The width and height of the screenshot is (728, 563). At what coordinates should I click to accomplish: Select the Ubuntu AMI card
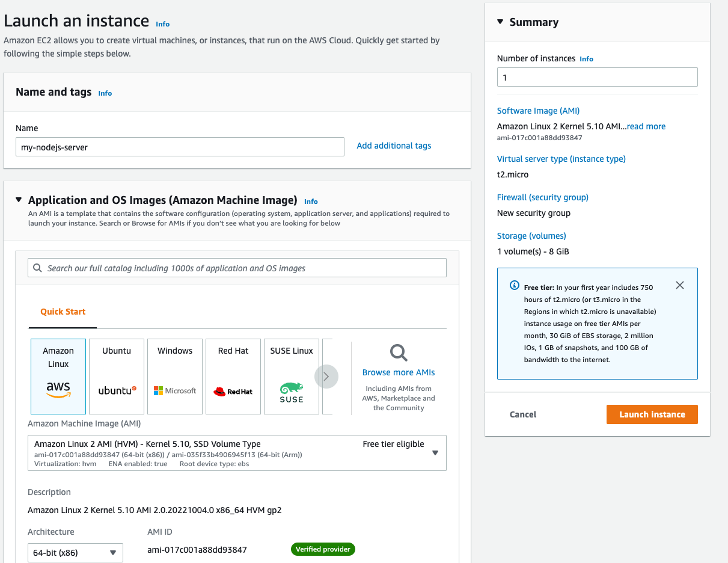coord(116,376)
